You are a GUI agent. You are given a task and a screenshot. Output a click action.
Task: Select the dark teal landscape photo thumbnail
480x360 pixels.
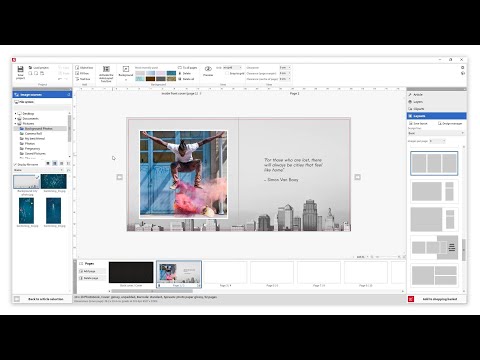pyautogui.click(x=54, y=182)
